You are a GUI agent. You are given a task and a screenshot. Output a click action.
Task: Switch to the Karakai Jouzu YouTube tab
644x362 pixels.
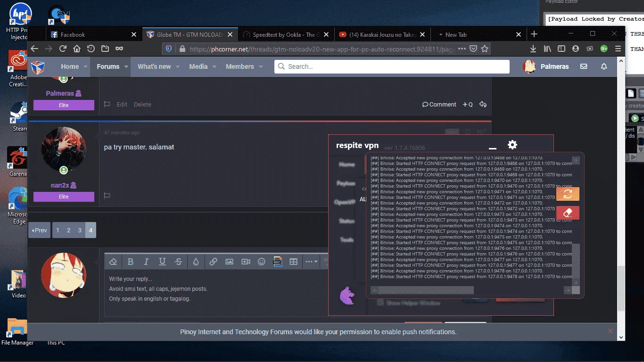point(382,34)
